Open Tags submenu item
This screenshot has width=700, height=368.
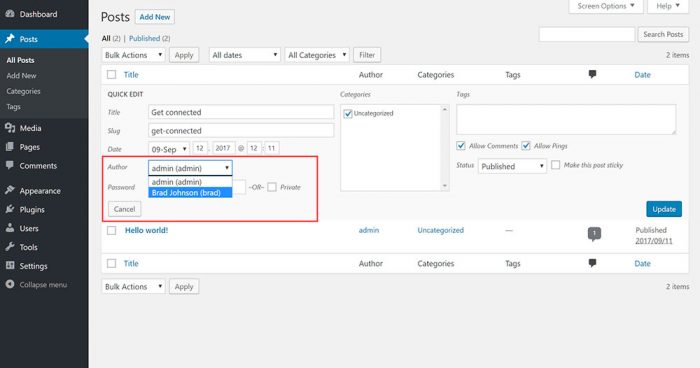13,107
